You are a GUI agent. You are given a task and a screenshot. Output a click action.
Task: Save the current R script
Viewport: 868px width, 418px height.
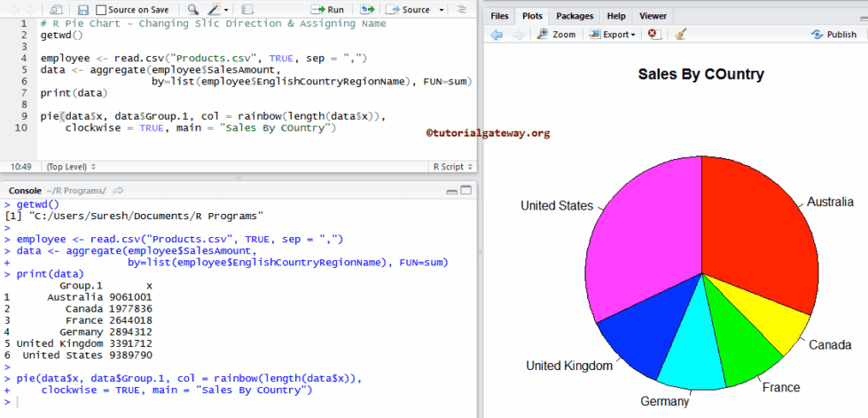(x=83, y=10)
